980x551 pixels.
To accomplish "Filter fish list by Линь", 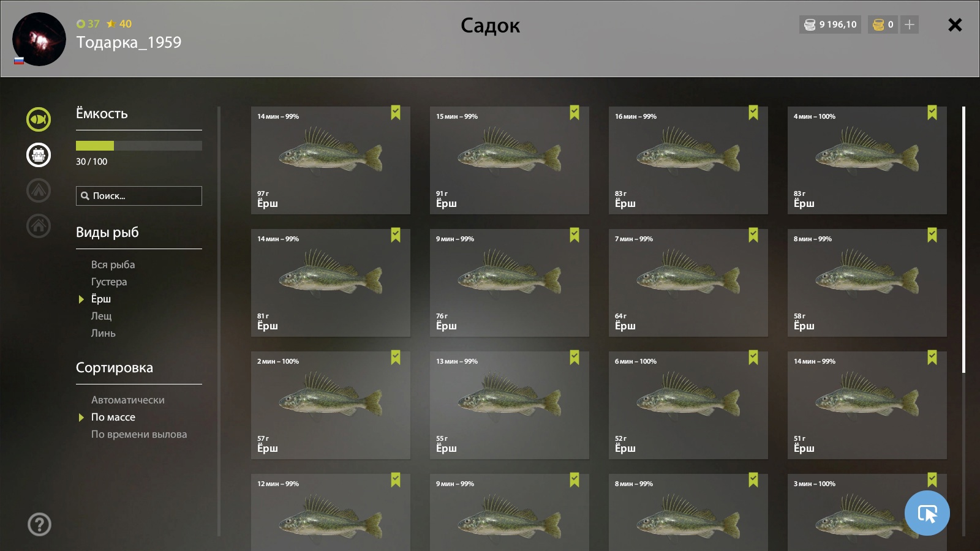I will (104, 333).
